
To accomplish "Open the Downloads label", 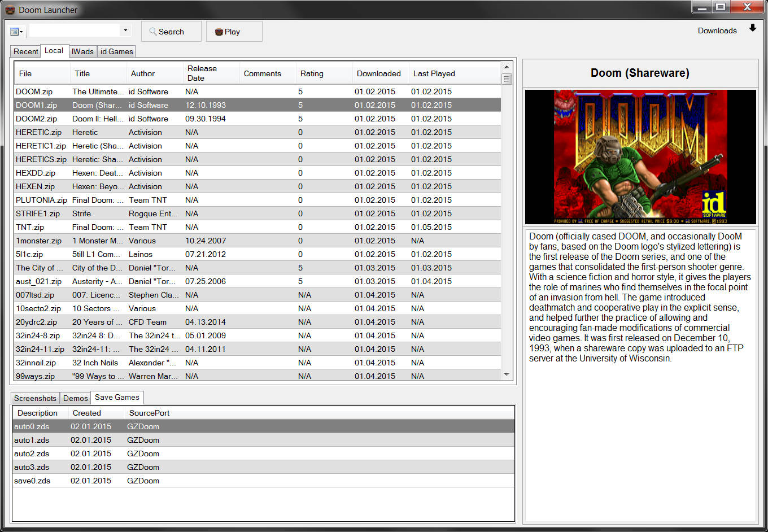I will click(717, 31).
